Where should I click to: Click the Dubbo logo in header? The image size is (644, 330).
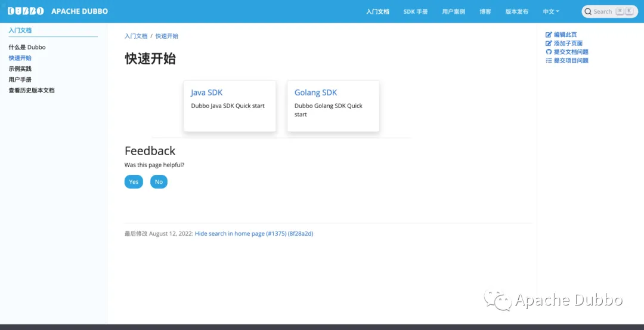(x=26, y=11)
